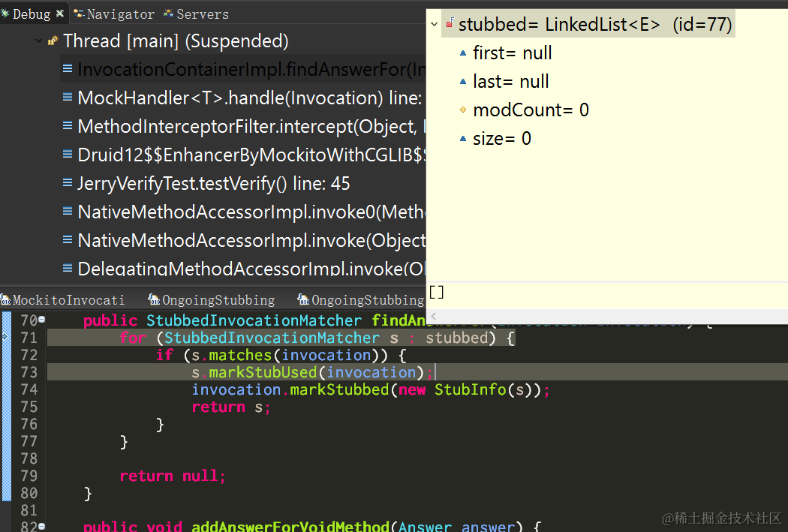Click the Servers tab icon
The image size is (788, 532).
tap(168, 14)
